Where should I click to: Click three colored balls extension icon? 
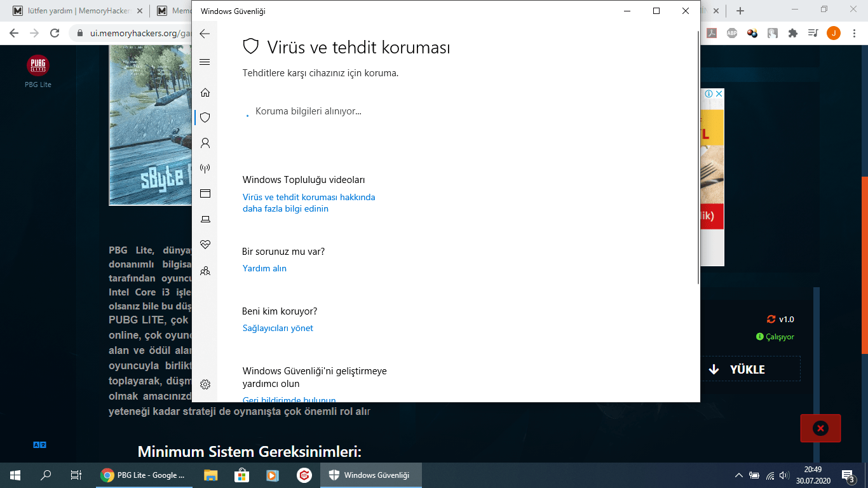tap(752, 33)
